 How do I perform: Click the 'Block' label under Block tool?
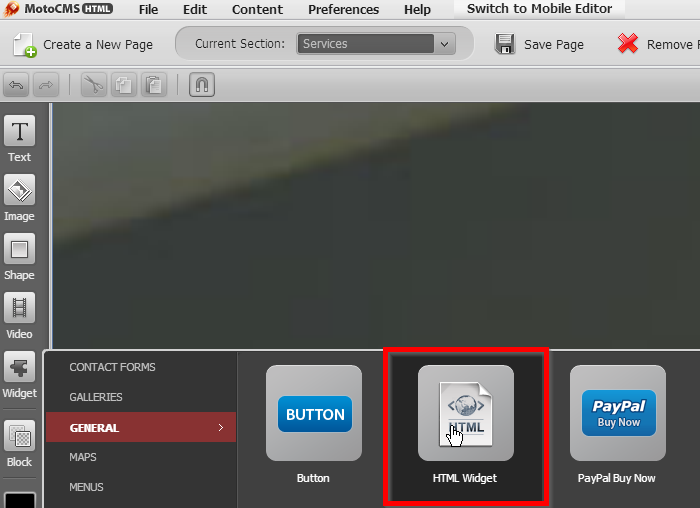19,462
